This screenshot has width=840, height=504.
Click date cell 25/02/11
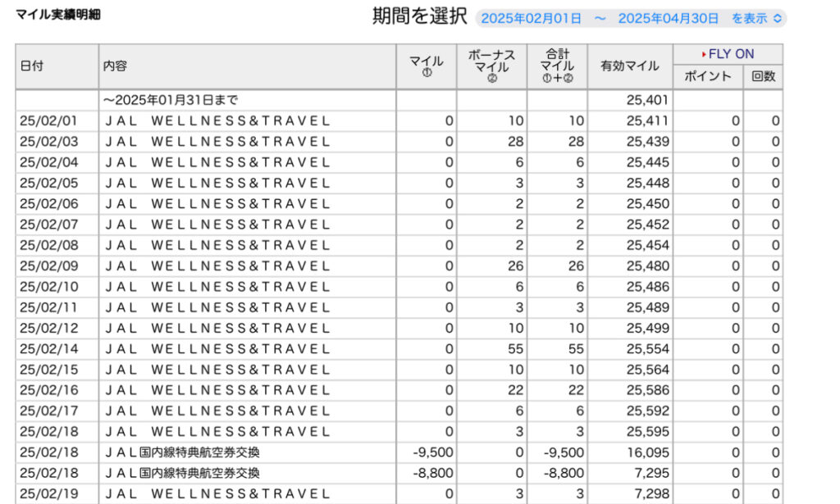click(x=48, y=307)
